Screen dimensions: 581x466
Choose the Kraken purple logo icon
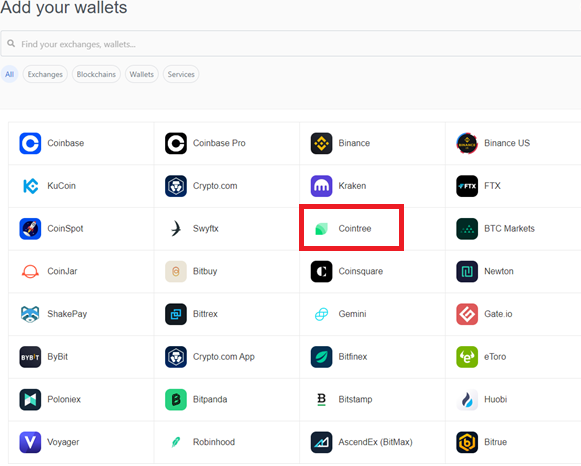coord(321,186)
